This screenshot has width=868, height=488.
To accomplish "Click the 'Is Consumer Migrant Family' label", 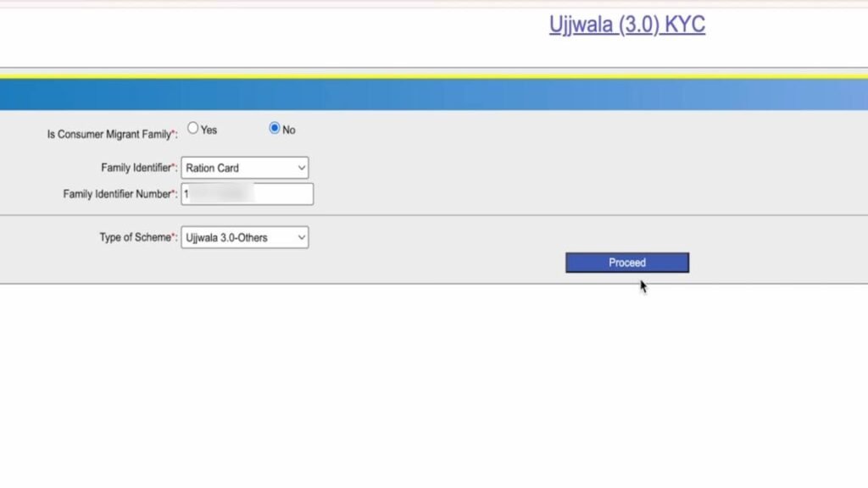I will pyautogui.click(x=113, y=135).
